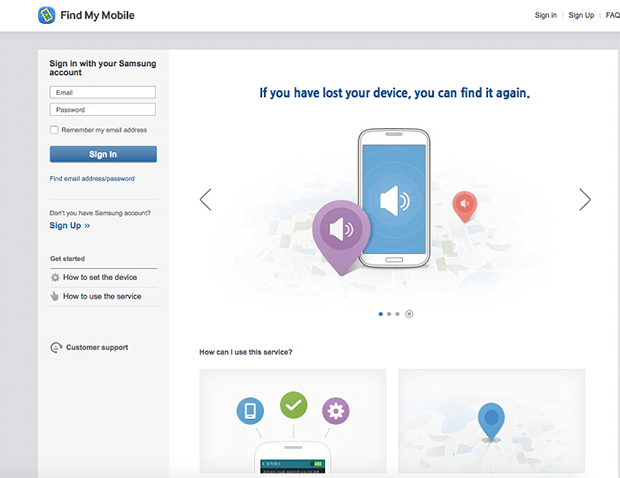
Task: Click the speaker icon on the phone screen
Action: click(395, 201)
